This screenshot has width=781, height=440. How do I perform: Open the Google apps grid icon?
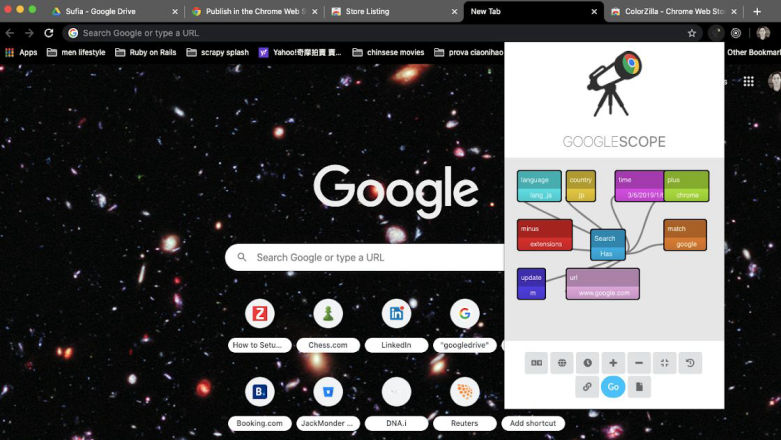[x=749, y=81]
